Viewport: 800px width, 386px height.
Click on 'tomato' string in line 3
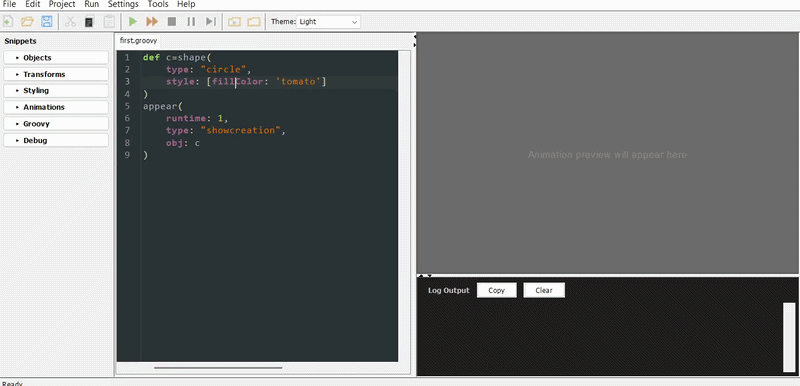(x=298, y=82)
